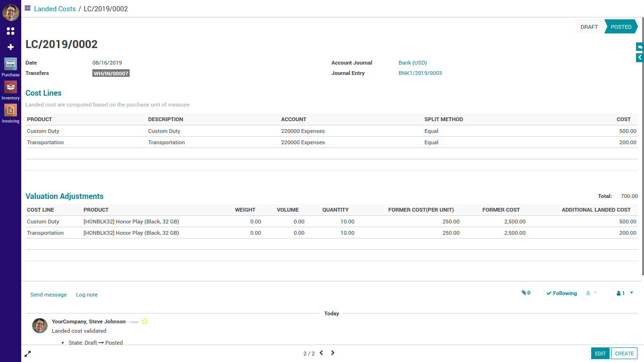Viewport: 644px width, 362px height.
Task: Open the Inventory app icon
Action: click(10, 87)
